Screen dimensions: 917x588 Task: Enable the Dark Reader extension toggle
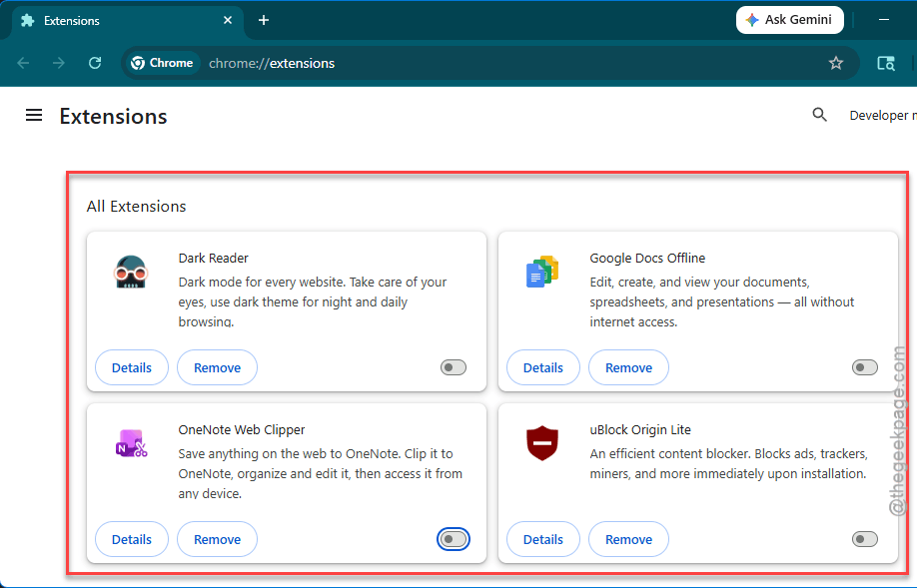pyautogui.click(x=454, y=367)
